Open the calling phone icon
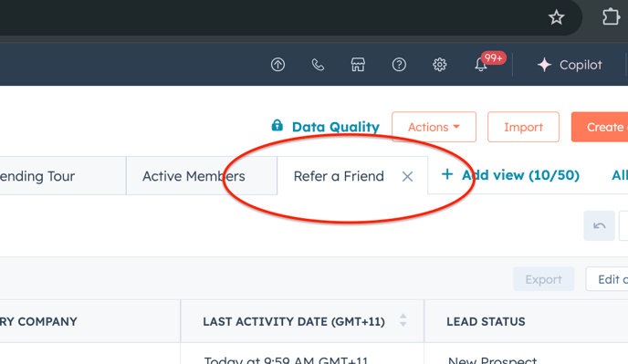Viewport: 628px width, 364px height. pos(318,65)
